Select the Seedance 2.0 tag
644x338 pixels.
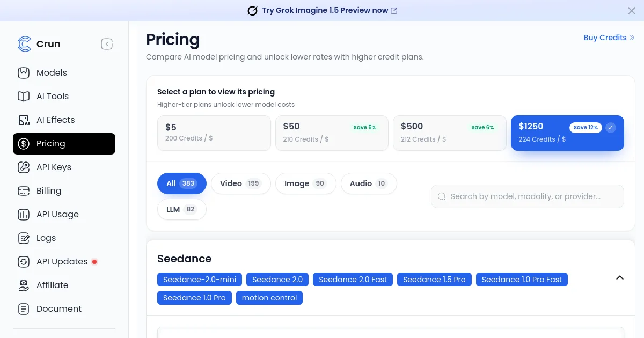pyautogui.click(x=277, y=280)
